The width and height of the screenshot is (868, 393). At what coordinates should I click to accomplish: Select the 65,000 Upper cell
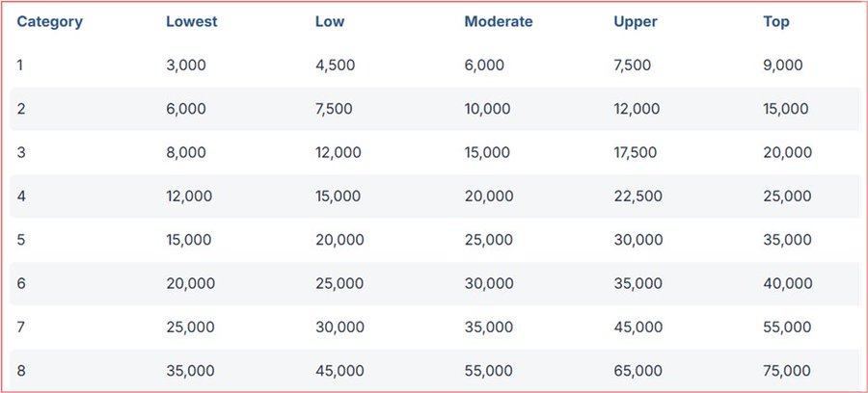pos(637,371)
